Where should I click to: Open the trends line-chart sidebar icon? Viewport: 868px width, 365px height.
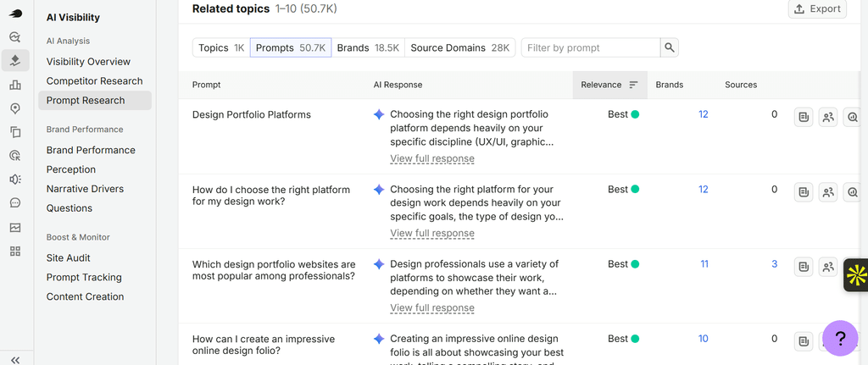click(x=15, y=227)
